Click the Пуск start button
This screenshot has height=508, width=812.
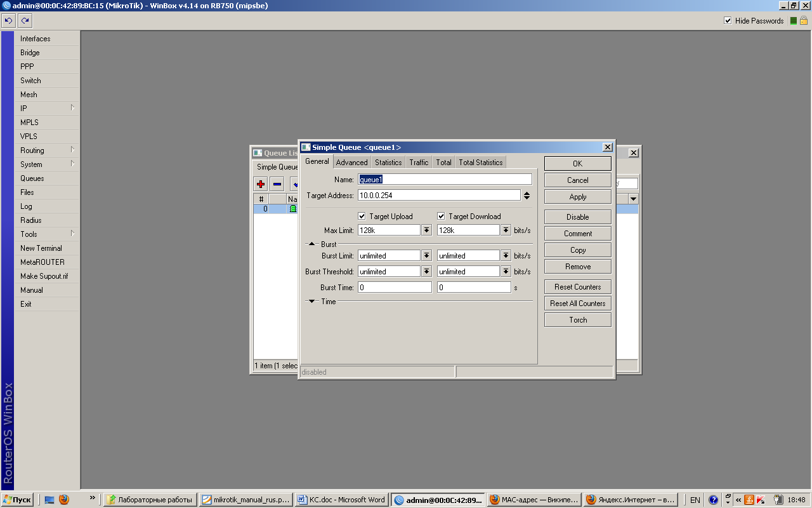17,500
